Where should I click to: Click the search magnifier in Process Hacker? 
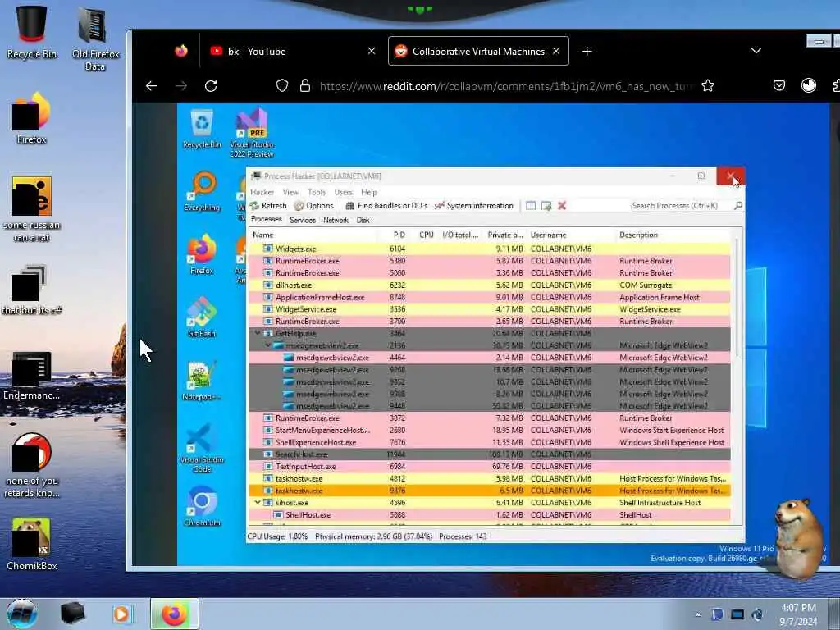(738, 206)
